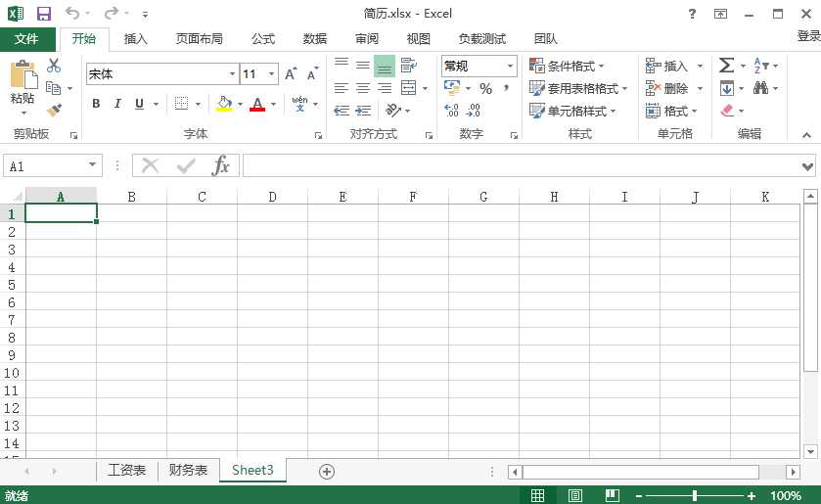Open the Fill down-arrow tool

click(727, 87)
